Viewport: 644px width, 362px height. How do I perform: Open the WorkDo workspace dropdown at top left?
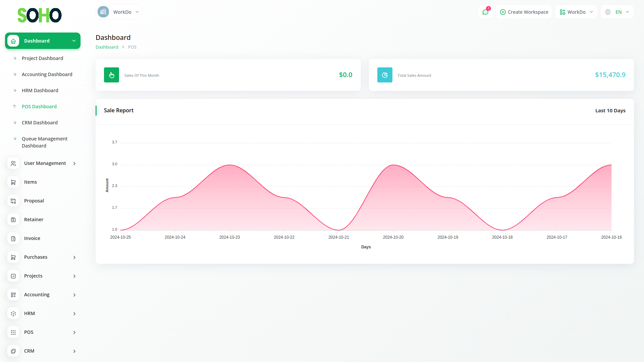click(x=118, y=12)
